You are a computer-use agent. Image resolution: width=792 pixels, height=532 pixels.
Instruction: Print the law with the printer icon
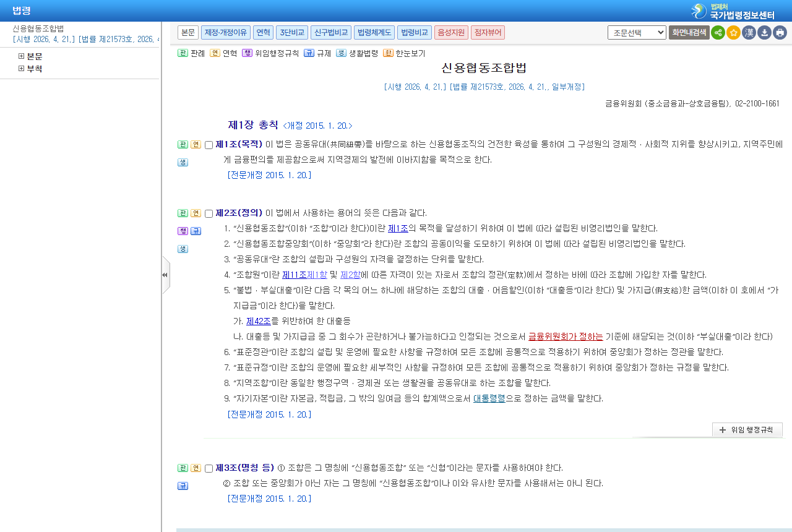coord(780,33)
